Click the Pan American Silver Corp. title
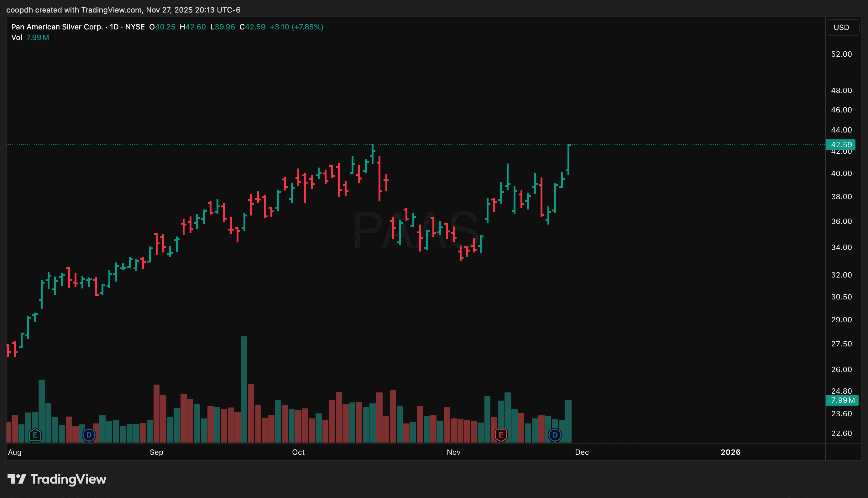This screenshot has width=868, height=498. click(x=57, y=27)
